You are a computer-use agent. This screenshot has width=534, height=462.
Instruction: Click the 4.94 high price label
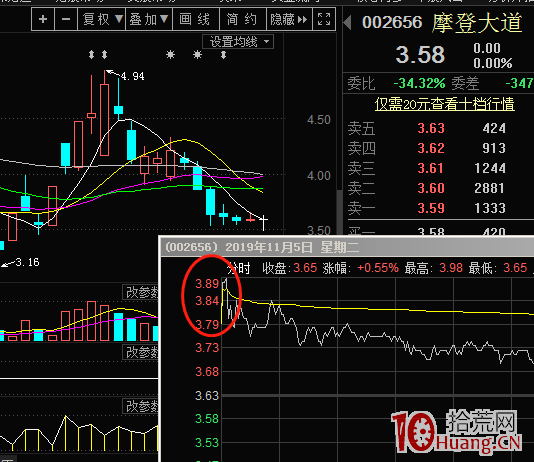pos(133,76)
